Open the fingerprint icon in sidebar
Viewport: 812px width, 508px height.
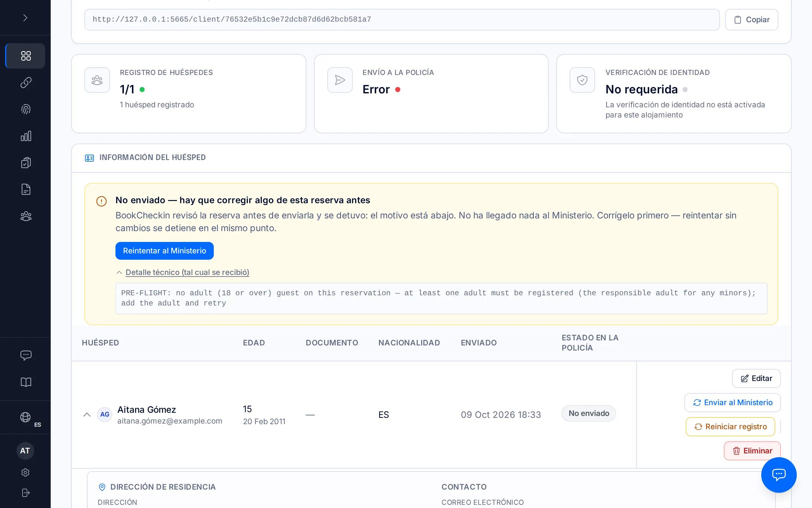click(25, 109)
